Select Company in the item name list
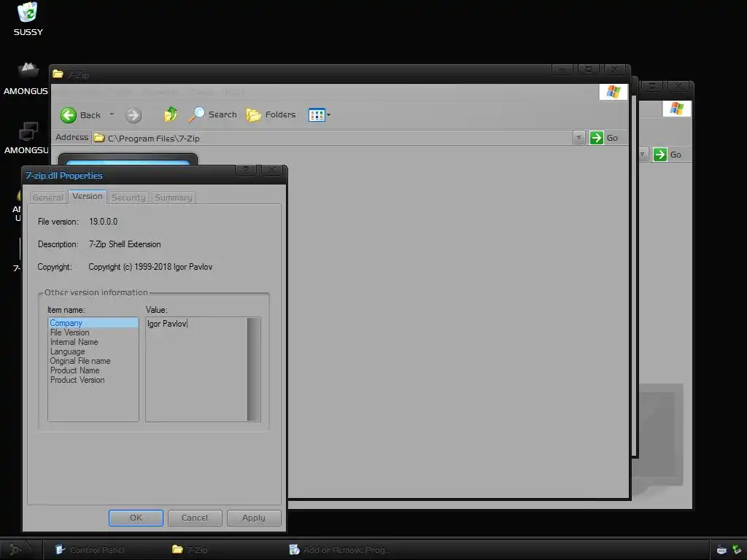 pyautogui.click(x=93, y=323)
